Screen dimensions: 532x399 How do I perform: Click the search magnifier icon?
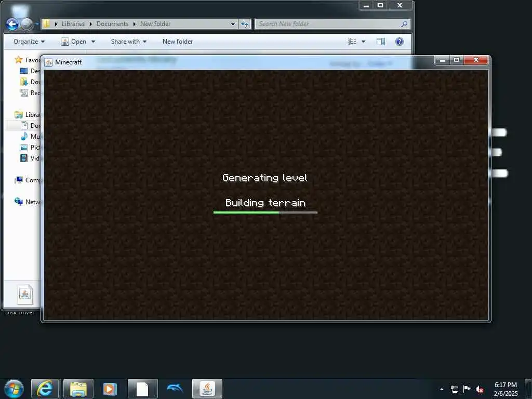pos(404,24)
